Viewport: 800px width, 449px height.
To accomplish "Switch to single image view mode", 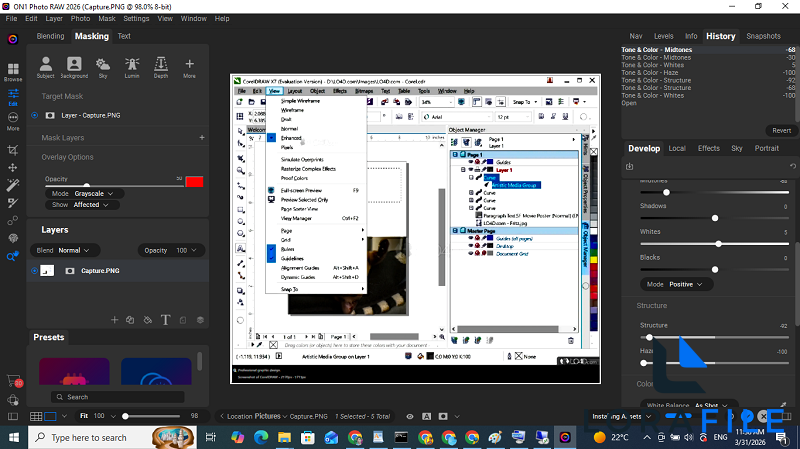I will click(x=51, y=416).
